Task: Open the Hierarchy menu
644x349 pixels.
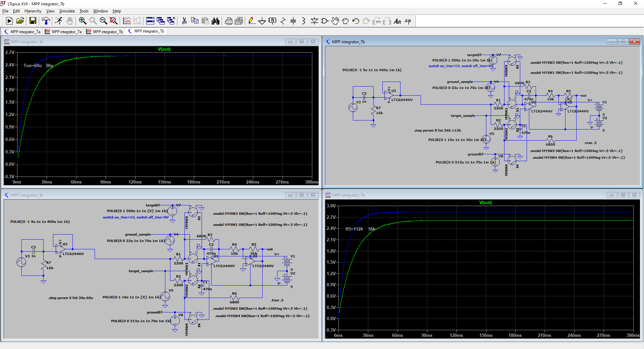Action: [x=33, y=11]
